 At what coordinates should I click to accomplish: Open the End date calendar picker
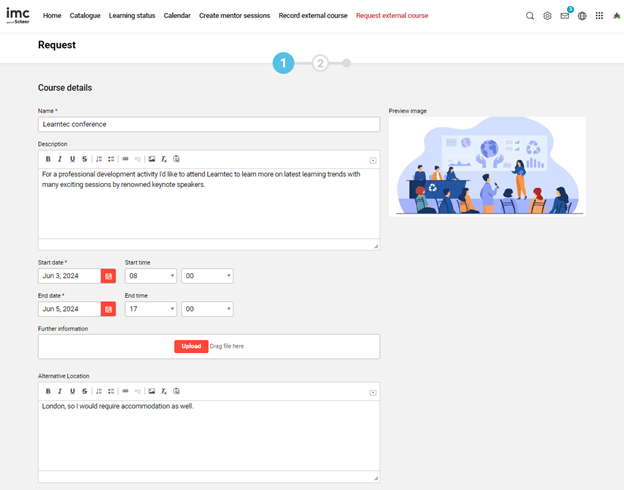pyautogui.click(x=108, y=310)
